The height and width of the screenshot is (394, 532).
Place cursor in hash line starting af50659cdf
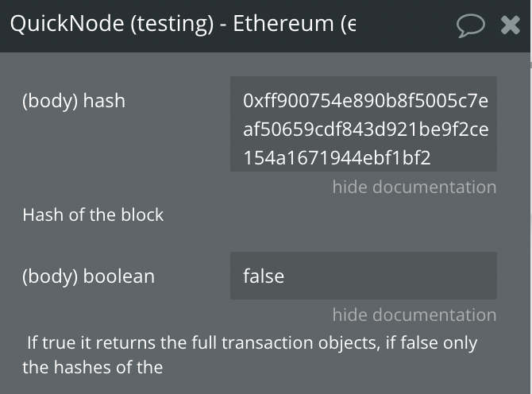click(366, 129)
